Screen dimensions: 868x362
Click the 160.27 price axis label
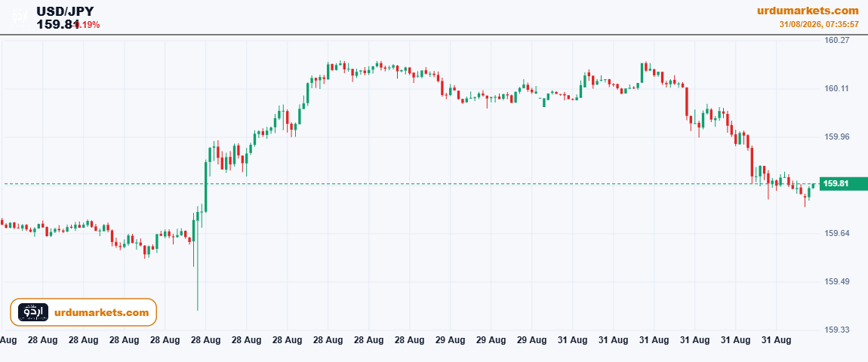836,41
